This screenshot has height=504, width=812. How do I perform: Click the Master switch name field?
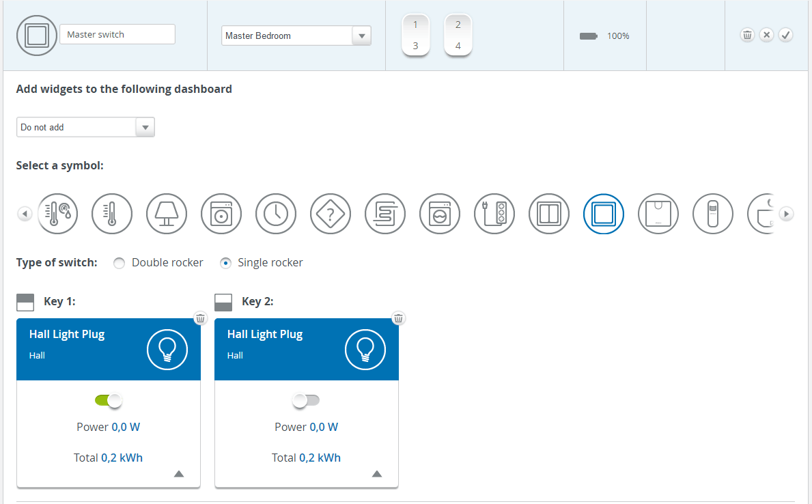point(117,35)
